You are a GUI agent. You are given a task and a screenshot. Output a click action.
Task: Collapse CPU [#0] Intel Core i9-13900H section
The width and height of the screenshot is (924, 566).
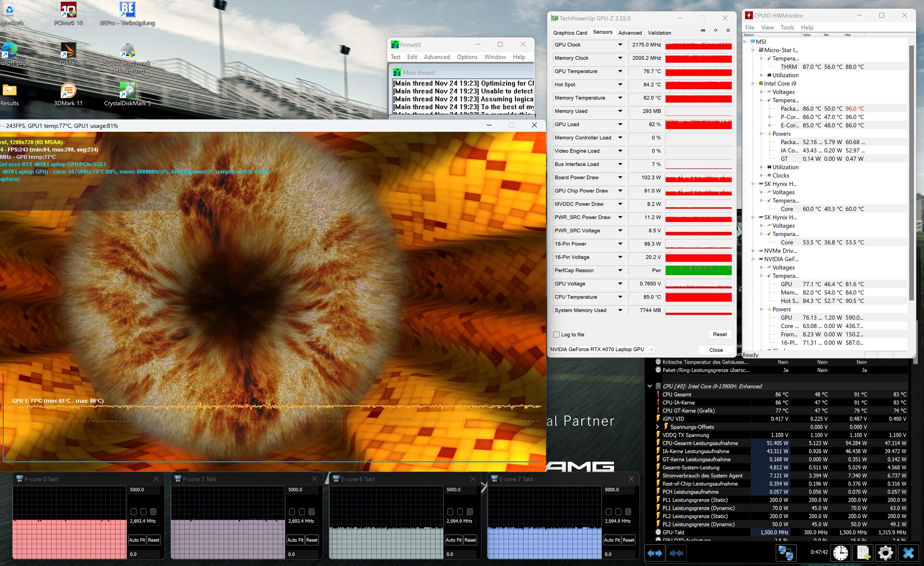[650, 386]
